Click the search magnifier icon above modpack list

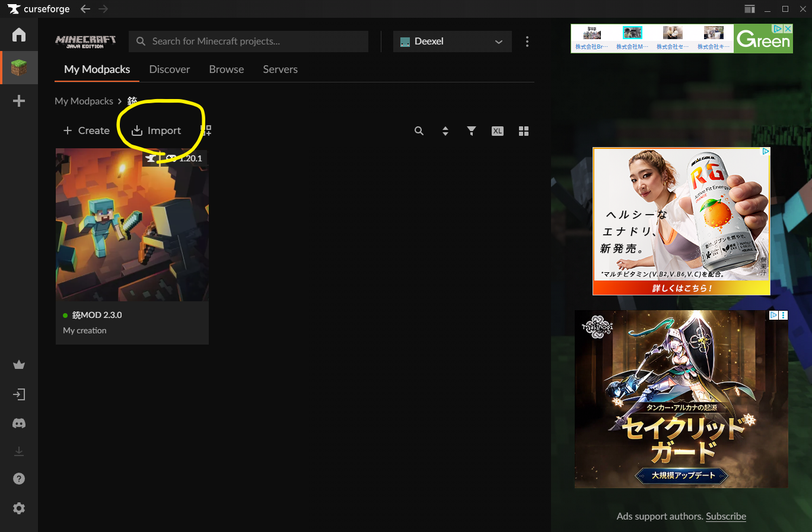pyautogui.click(x=419, y=131)
